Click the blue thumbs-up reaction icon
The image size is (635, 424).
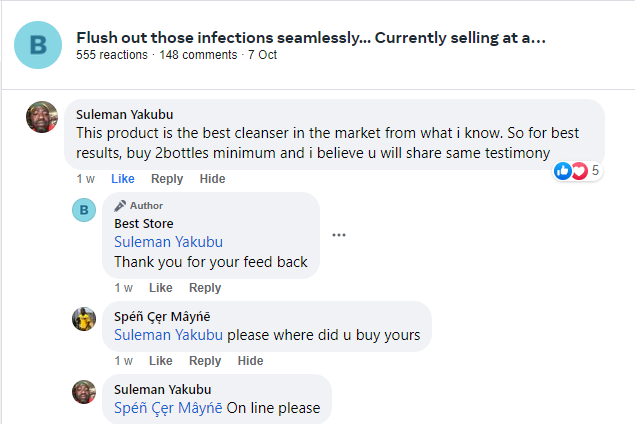563,171
